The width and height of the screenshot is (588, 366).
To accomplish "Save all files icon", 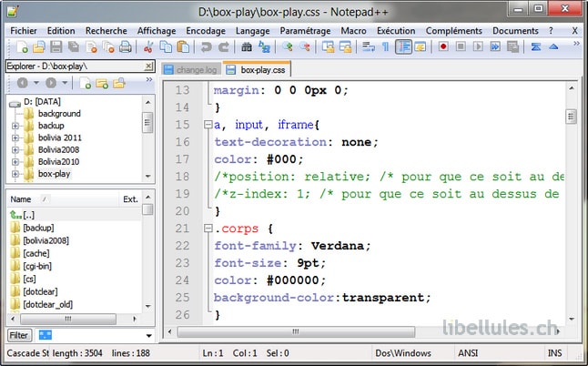I will pyautogui.click(x=73, y=46).
